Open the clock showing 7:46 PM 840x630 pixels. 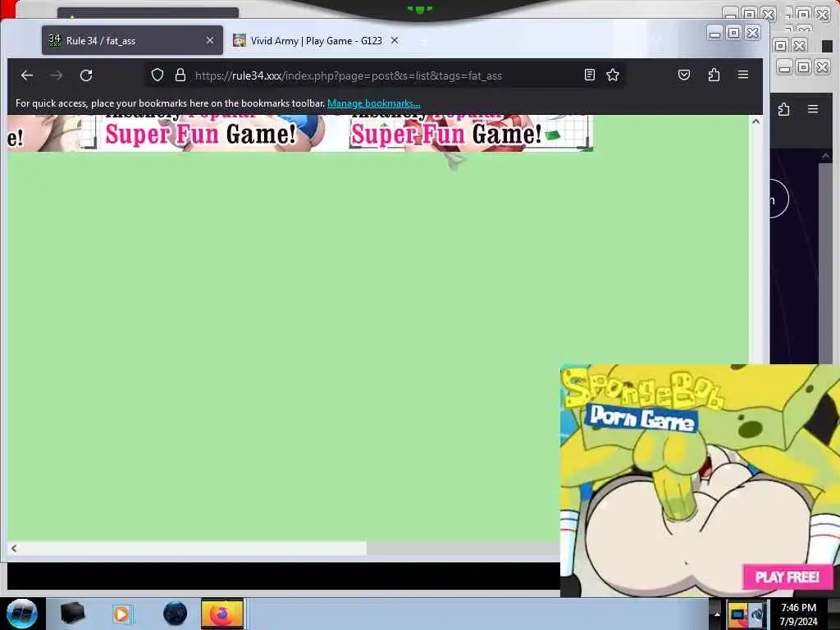click(x=798, y=614)
